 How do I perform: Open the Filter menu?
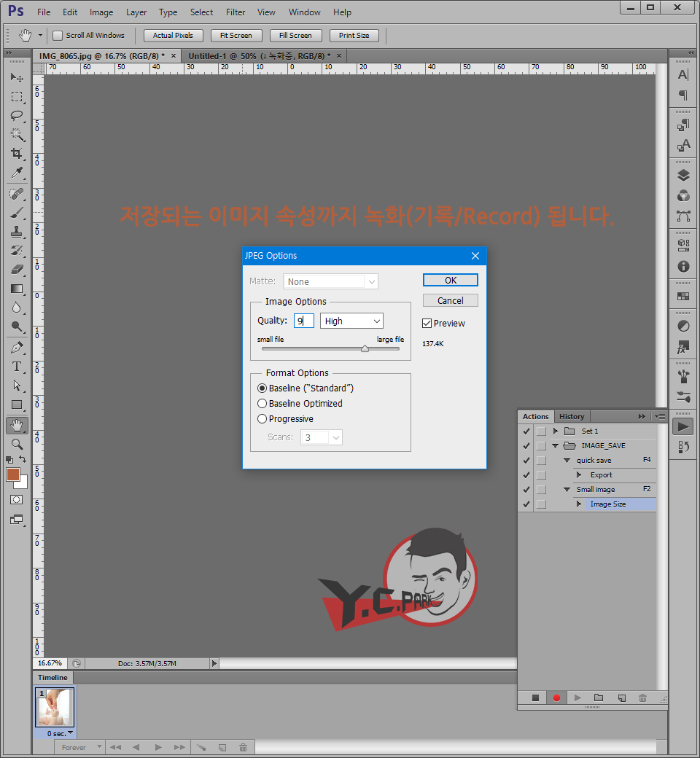click(x=236, y=12)
